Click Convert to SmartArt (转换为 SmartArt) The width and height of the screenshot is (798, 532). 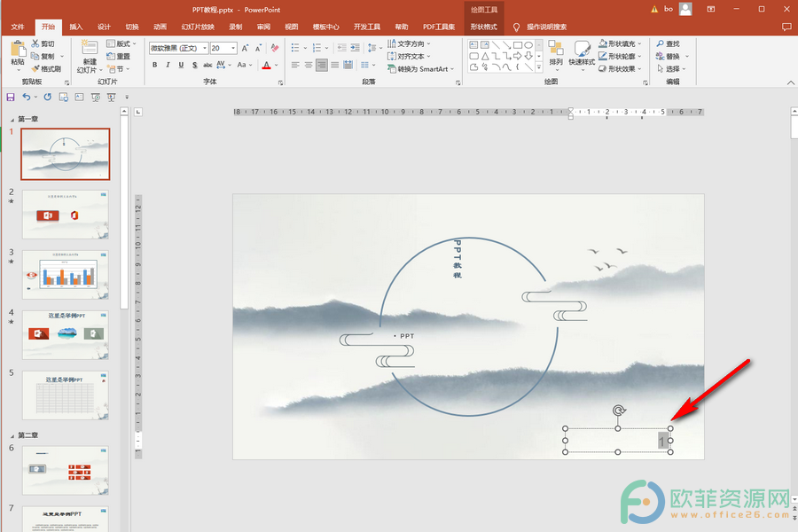420,69
